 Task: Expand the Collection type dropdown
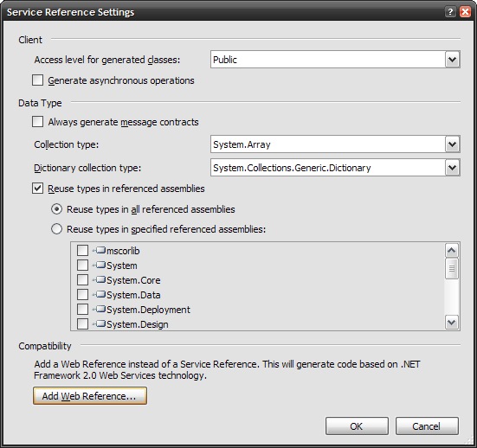point(453,144)
